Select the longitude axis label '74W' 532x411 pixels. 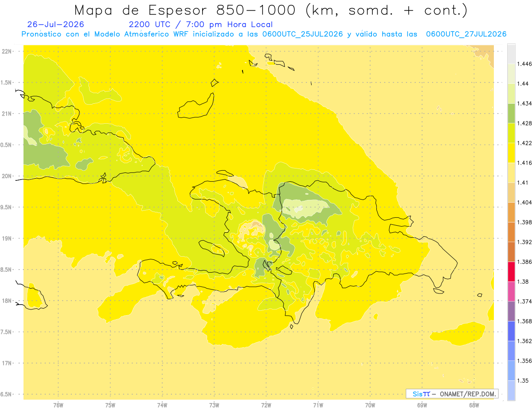pos(162,405)
